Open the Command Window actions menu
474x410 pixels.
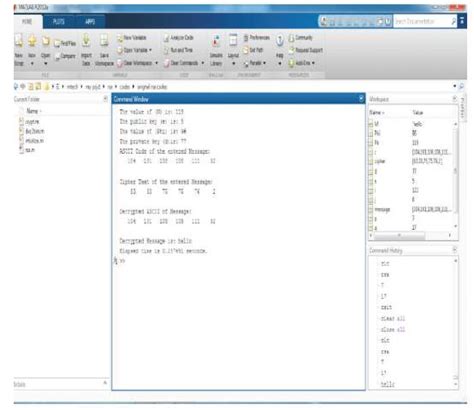point(361,99)
